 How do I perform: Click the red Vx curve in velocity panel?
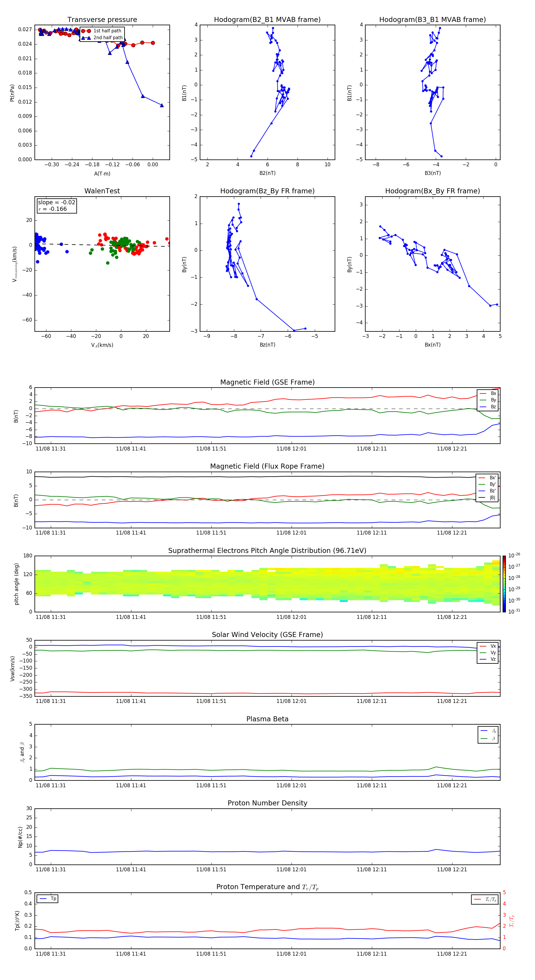coord(267,693)
